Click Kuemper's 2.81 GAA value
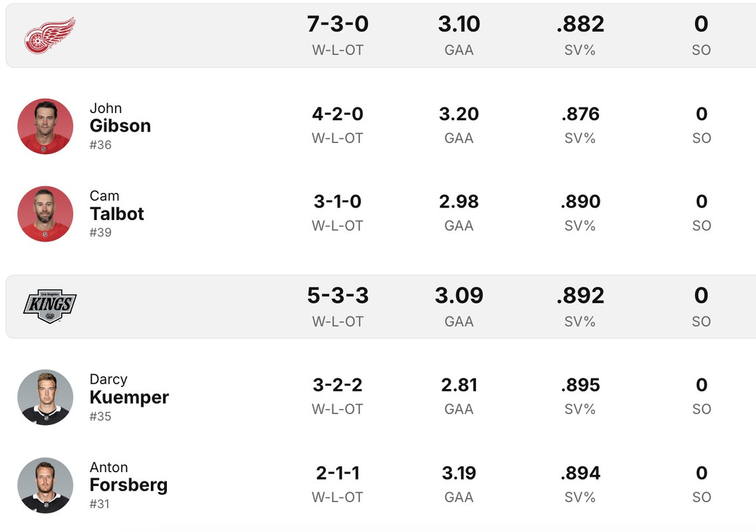 point(459,386)
